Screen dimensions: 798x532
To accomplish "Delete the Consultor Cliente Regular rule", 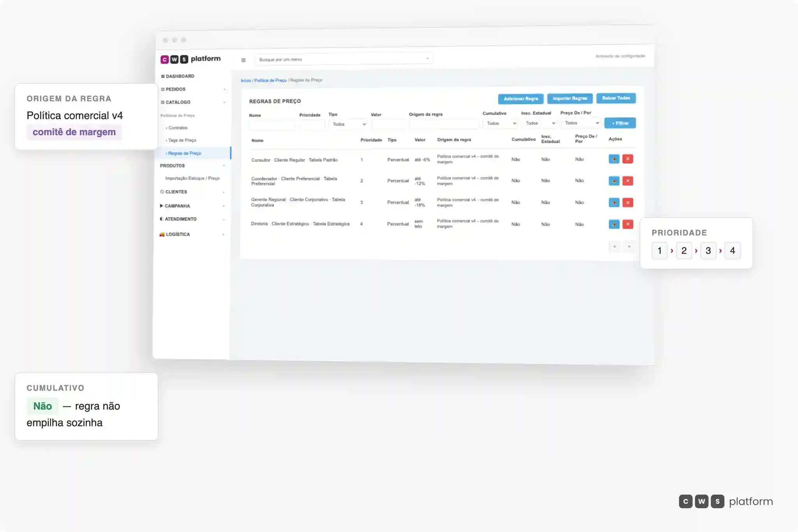I will click(627, 159).
